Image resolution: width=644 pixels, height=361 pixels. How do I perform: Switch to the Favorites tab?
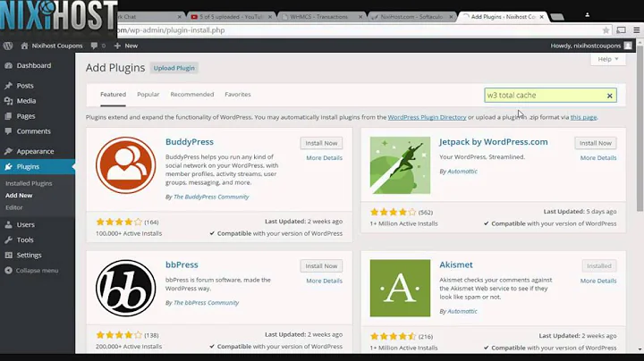coord(238,95)
